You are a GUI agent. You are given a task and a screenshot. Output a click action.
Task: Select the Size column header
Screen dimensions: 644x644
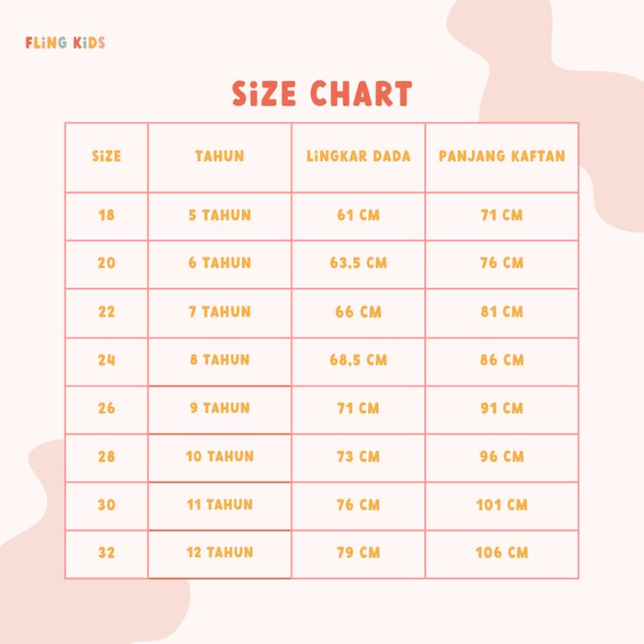coord(106,156)
